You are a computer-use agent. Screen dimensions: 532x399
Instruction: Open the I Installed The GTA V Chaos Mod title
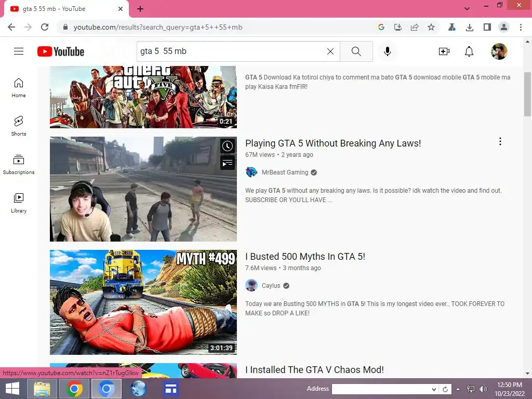pos(314,370)
